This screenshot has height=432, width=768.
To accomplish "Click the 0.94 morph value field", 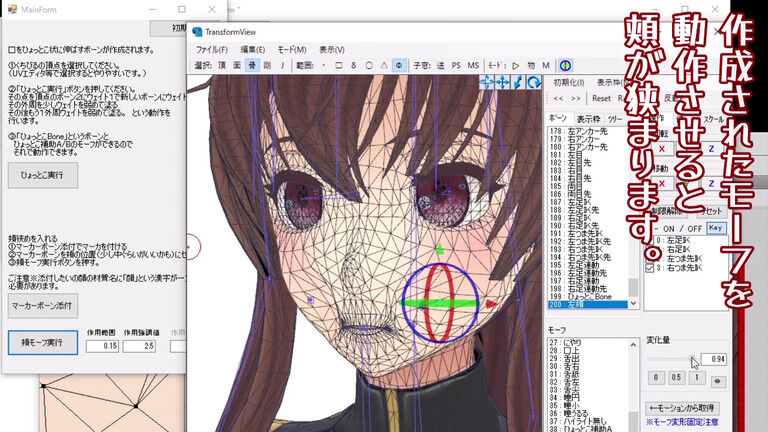I will coord(713,359).
